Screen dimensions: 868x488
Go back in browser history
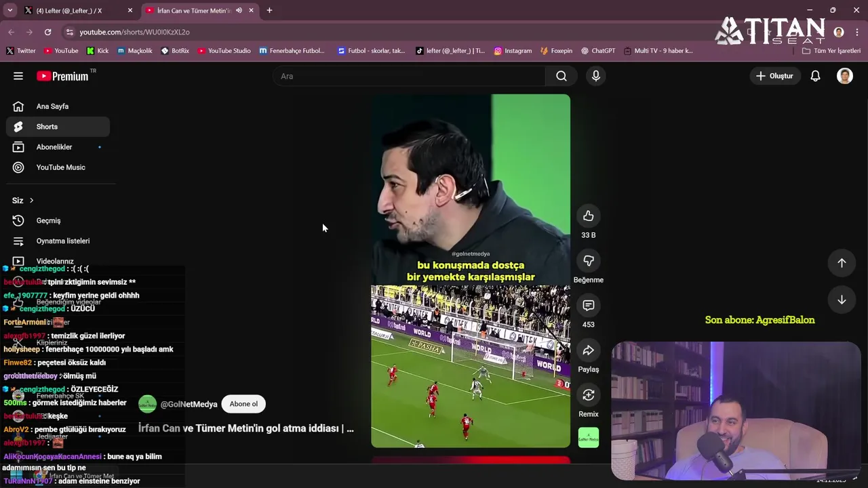pos(11,32)
